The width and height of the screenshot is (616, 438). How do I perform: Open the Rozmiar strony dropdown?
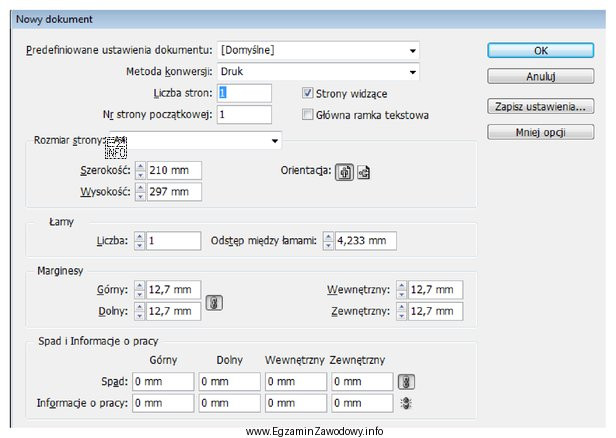(195, 140)
